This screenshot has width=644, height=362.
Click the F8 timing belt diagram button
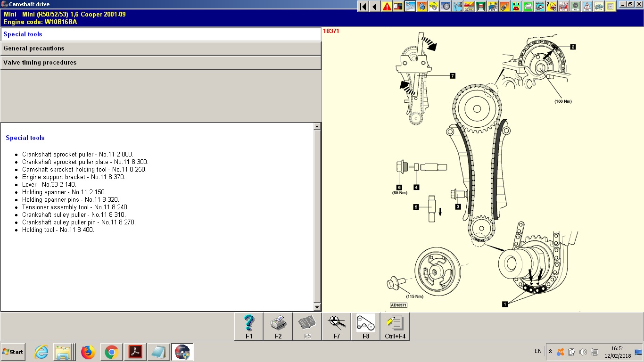tap(366, 326)
